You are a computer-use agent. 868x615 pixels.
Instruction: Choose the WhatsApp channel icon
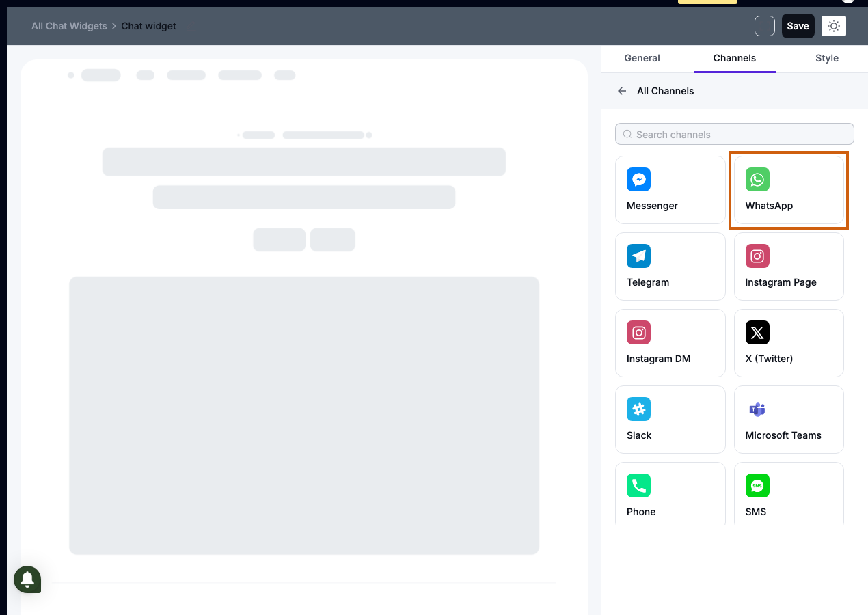tap(757, 180)
